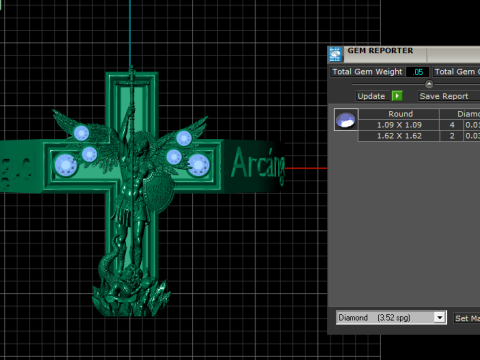Click the round gem thumbnail in report

coord(346,119)
